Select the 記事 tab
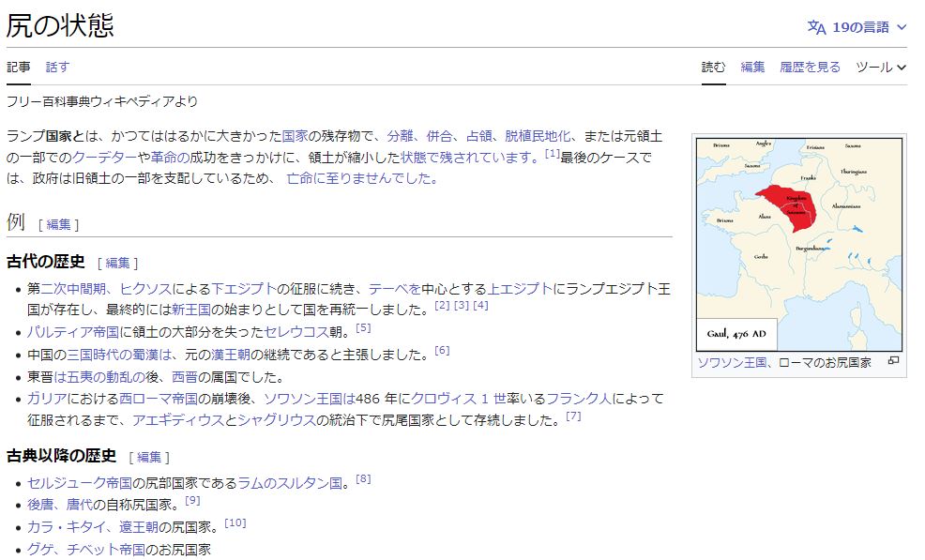This screenshot has height=560, width=925. (x=19, y=67)
